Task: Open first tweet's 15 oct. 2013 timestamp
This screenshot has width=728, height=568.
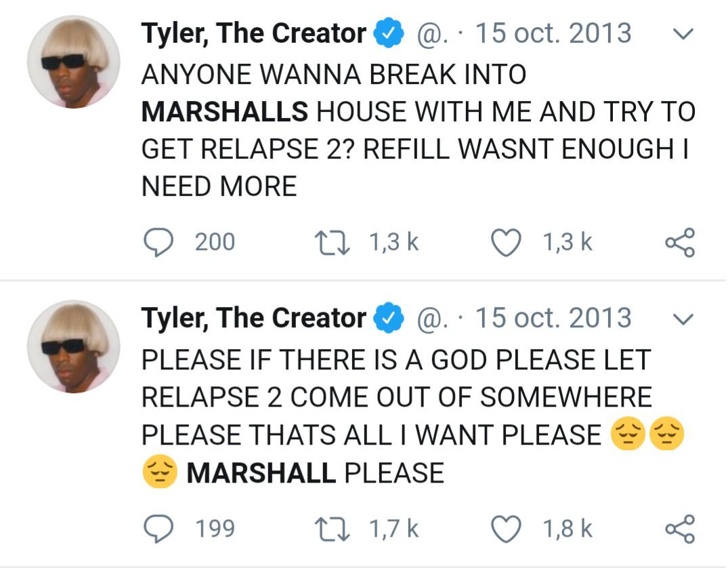Action: coord(553,33)
